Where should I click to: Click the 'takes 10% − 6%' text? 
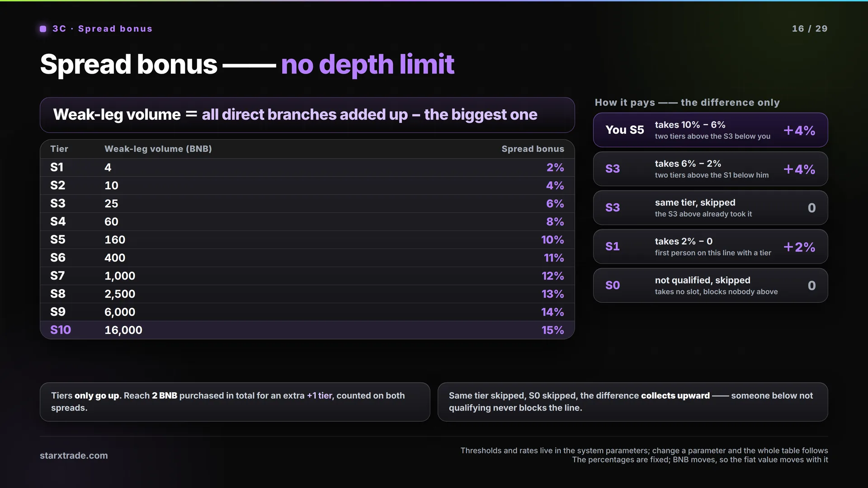690,125
